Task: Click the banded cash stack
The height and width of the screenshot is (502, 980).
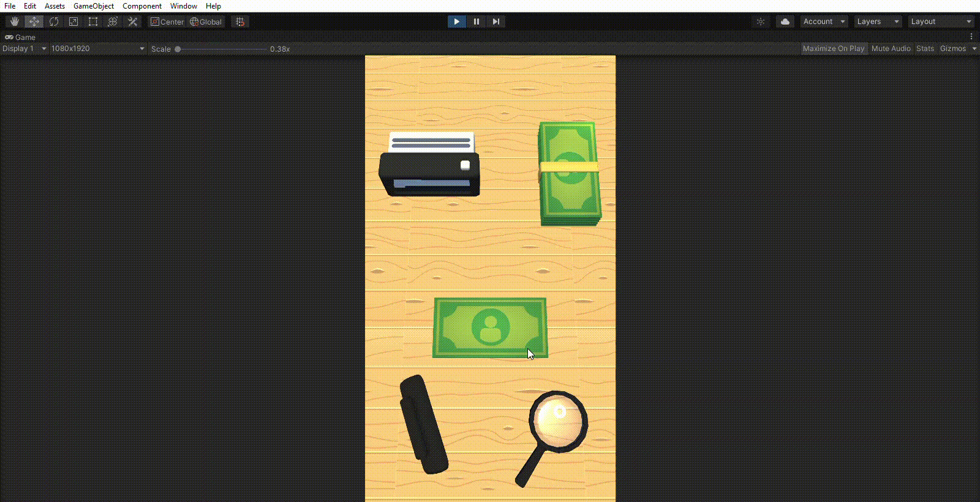Action: click(570, 174)
